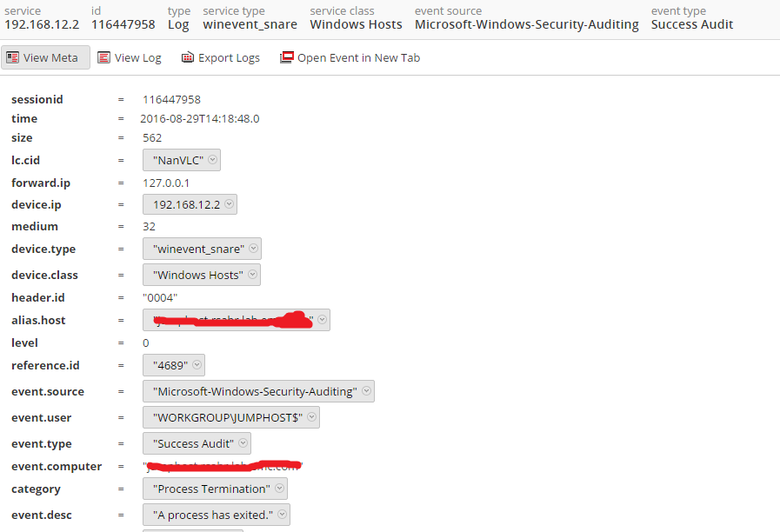
Task: Click the View Meta icon
Action: pyautogui.click(x=13, y=57)
